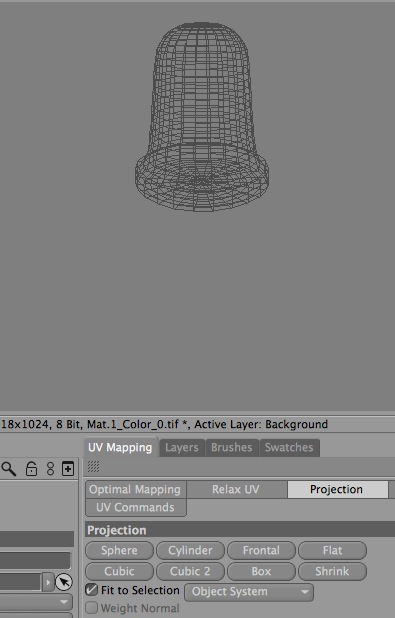Screen dimensions: 395x618
Task: Select the Projection tab
Action: coord(337,490)
